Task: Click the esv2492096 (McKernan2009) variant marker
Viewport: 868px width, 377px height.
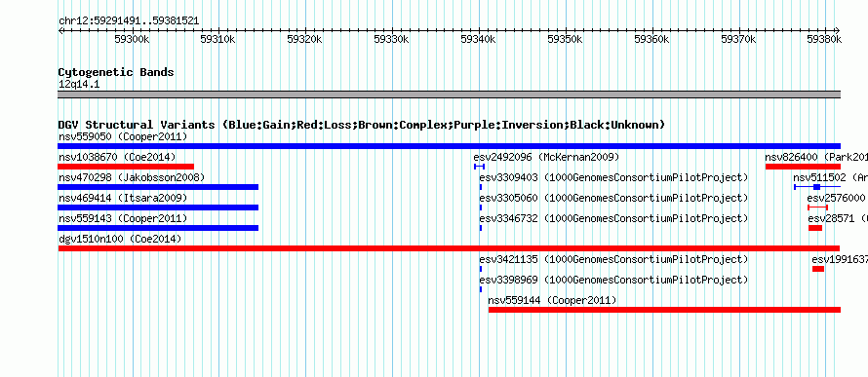Action: click(480, 167)
